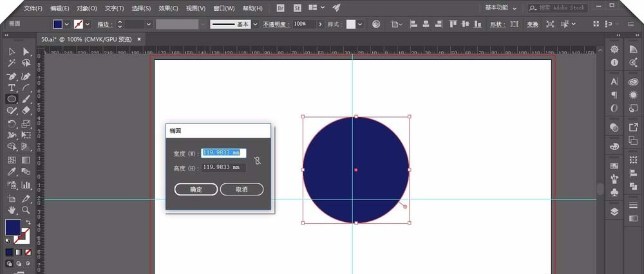
Task: Click the 不透明度 opacity link
Action: tap(276, 24)
